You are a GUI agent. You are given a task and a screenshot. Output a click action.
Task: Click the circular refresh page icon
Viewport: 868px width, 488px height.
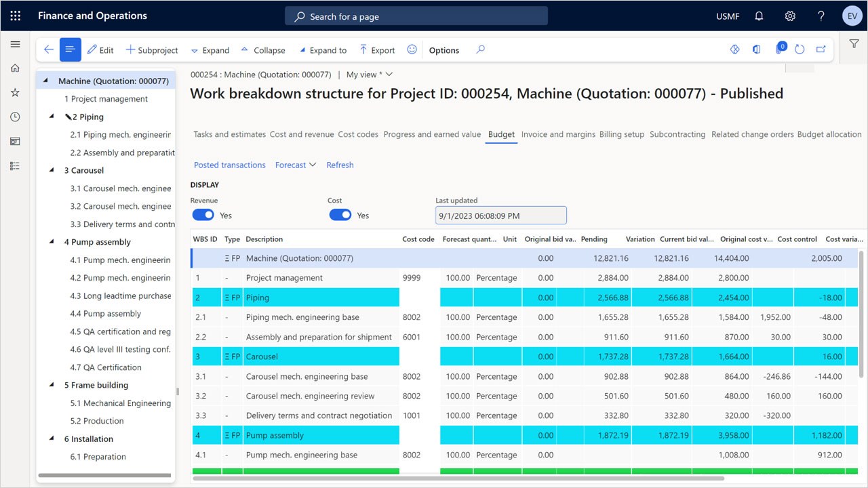pyautogui.click(x=800, y=49)
